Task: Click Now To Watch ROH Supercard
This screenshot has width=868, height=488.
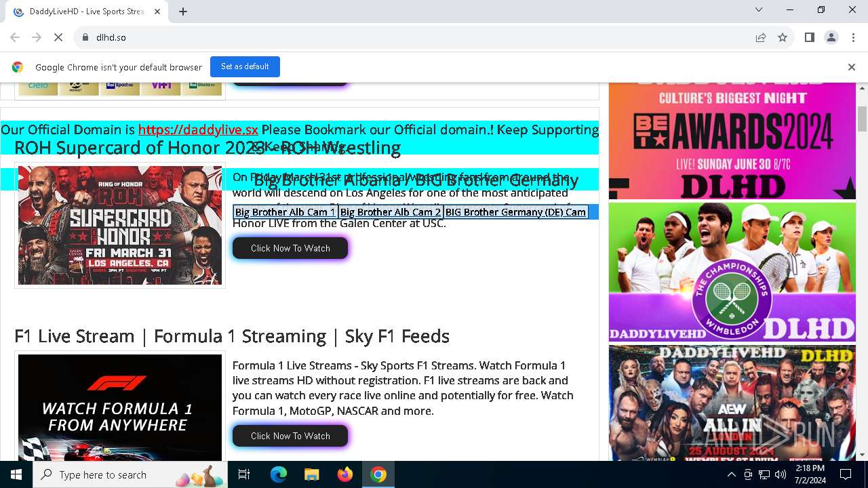Action: pyautogui.click(x=290, y=248)
